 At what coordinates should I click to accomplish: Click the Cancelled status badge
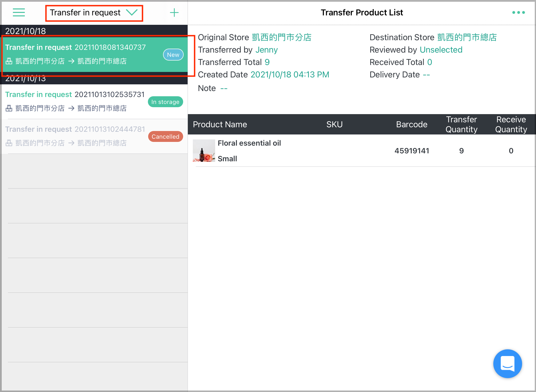click(165, 136)
